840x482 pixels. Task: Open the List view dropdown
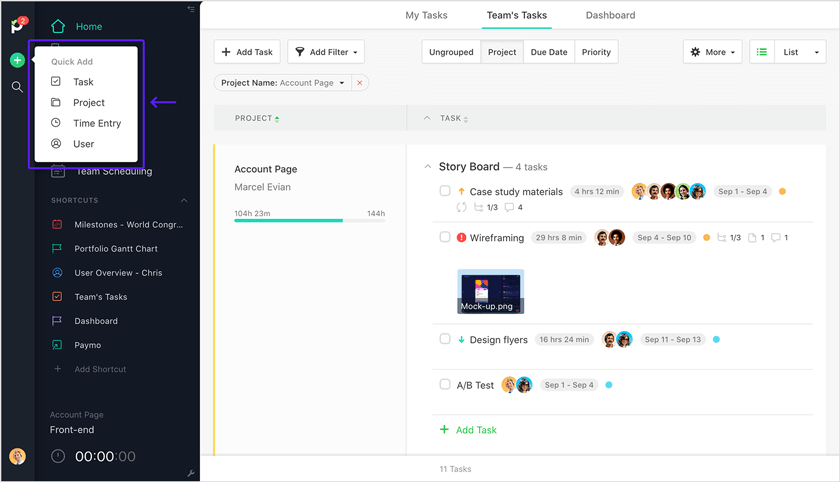800,52
